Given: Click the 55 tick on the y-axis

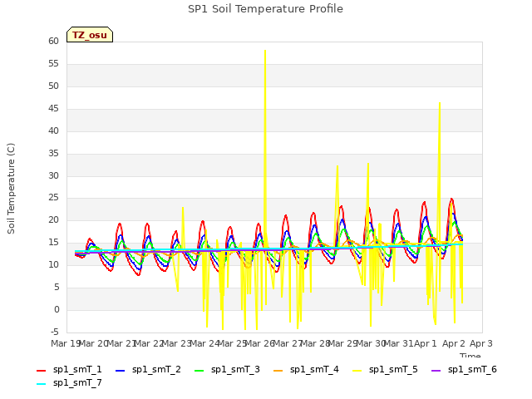Looking at the screenshot, I should [x=53, y=64].
